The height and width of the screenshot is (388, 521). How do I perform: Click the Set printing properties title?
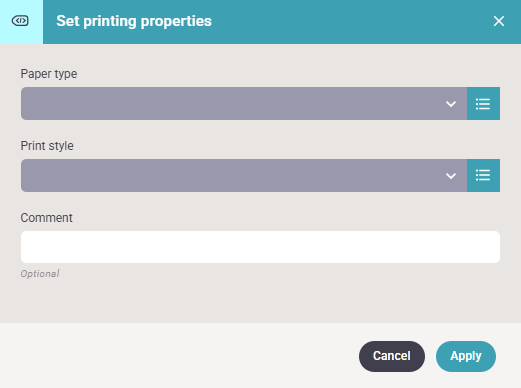134,21
